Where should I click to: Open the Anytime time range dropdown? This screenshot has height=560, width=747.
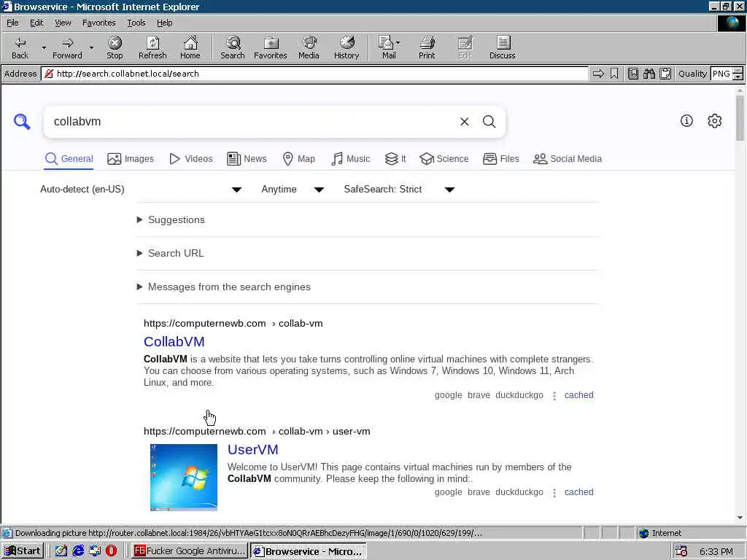click(x=293, y=189)
